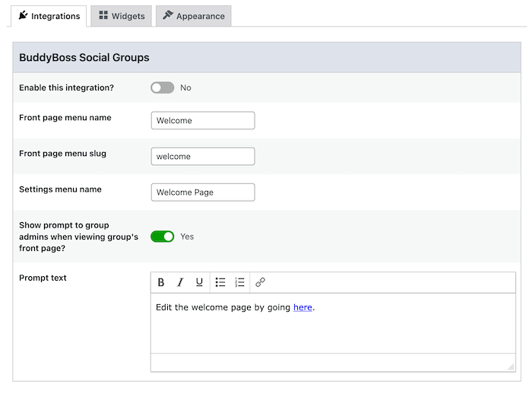
Task: Focus the Front page menu slug field
Action: (203, 156)
